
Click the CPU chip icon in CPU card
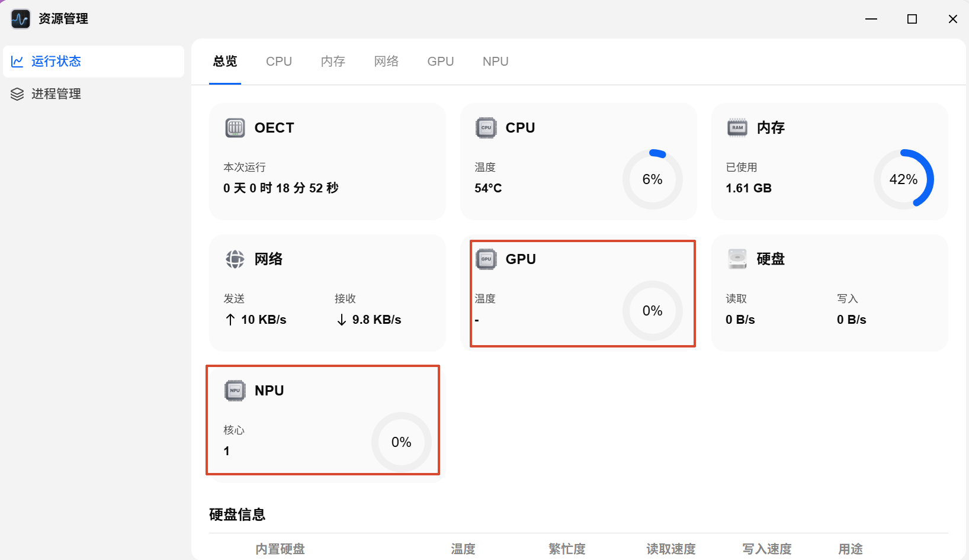[486, 128]
